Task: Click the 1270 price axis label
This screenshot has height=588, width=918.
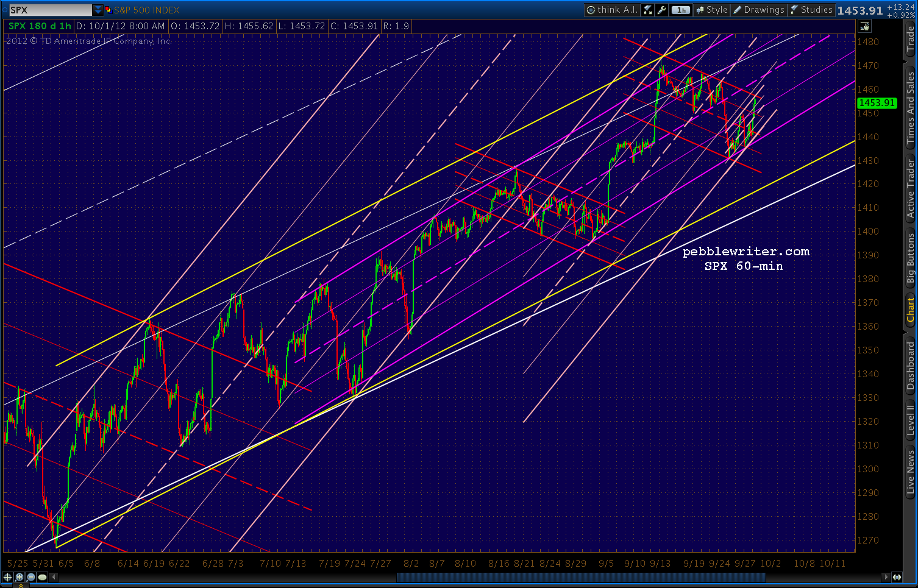Action: tap(868, 540)
